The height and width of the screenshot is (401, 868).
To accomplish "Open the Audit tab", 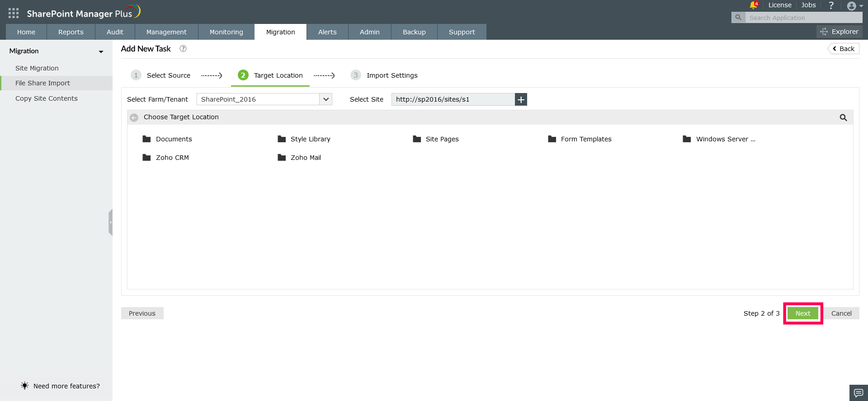I will click(115, 32).
